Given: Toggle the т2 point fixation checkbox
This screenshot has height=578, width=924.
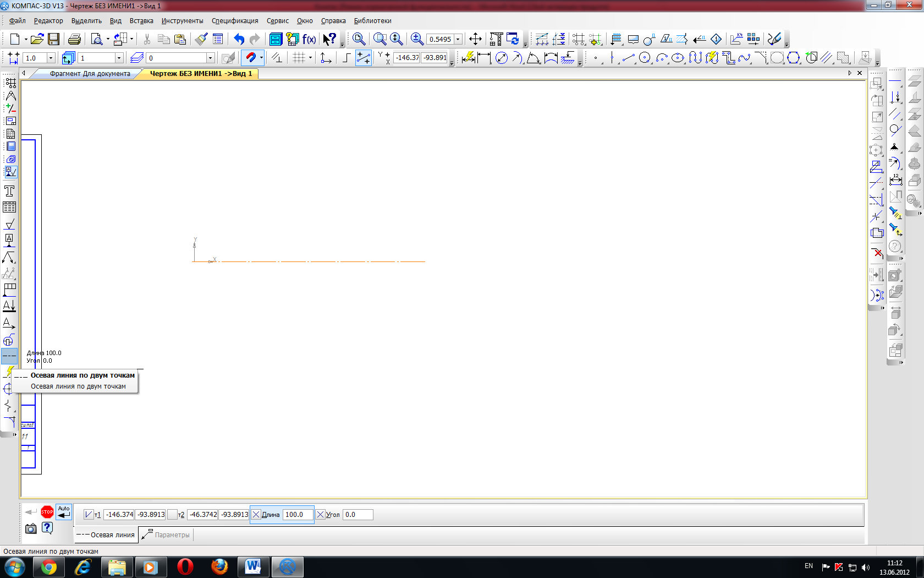Looking at the screenshot, I should pyautogui.click(x=172, y=515).
